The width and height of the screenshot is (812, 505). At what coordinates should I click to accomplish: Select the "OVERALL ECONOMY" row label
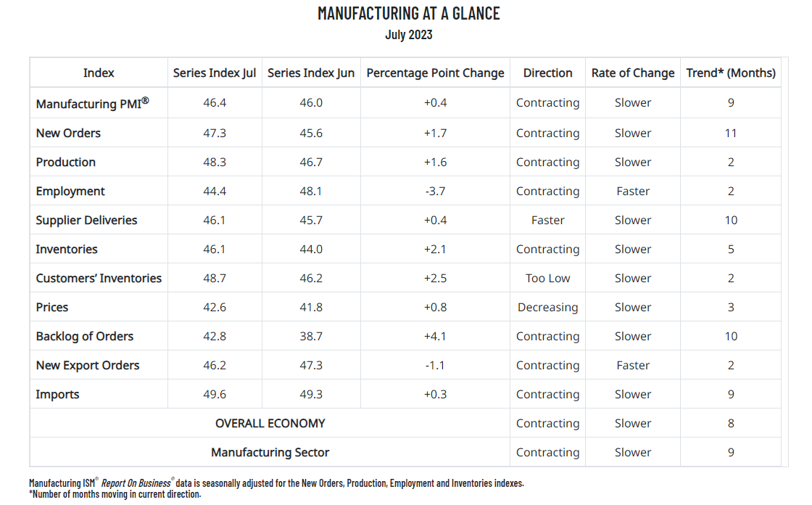pos(270,423)
